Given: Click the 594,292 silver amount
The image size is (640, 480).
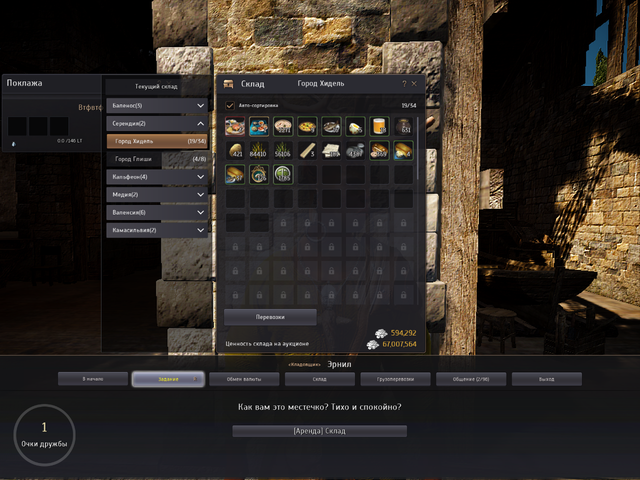Looking at the screenshot, I should pyautogui.click(x=403, y=333).
